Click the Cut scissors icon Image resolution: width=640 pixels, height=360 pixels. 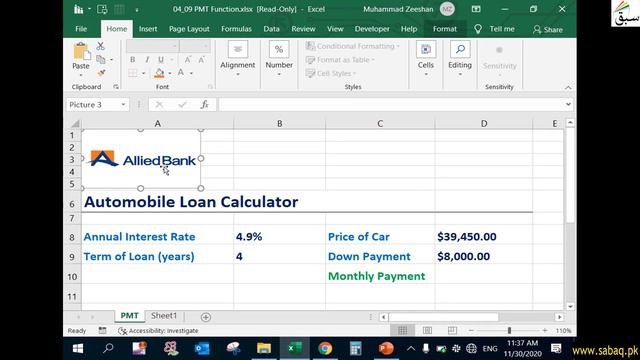point(100,46)
